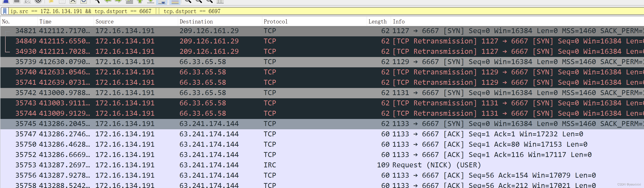The image size is (644, 188).
Task: Click the display filter bookmark icon
Action: click(5, 11)
